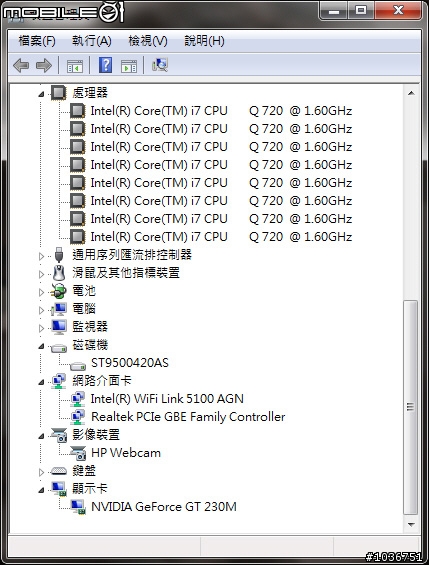Screen dimensions: 429x565
Task: Click the scrollbar down arrow
Action: coord(411,525)
